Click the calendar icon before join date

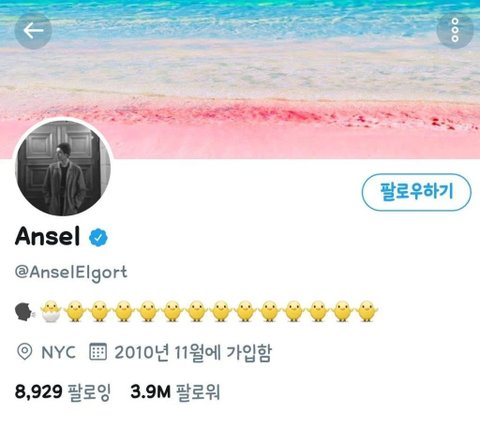coord(98,352)
